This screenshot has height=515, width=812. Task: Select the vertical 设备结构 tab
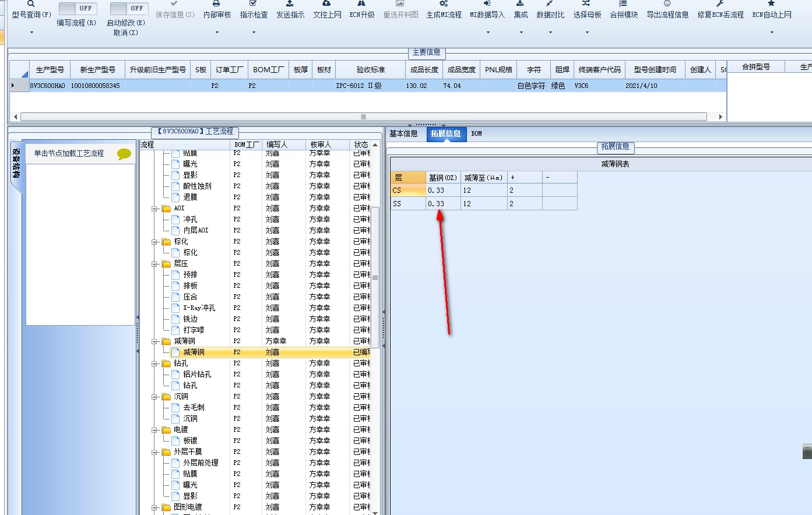(16, 164)
